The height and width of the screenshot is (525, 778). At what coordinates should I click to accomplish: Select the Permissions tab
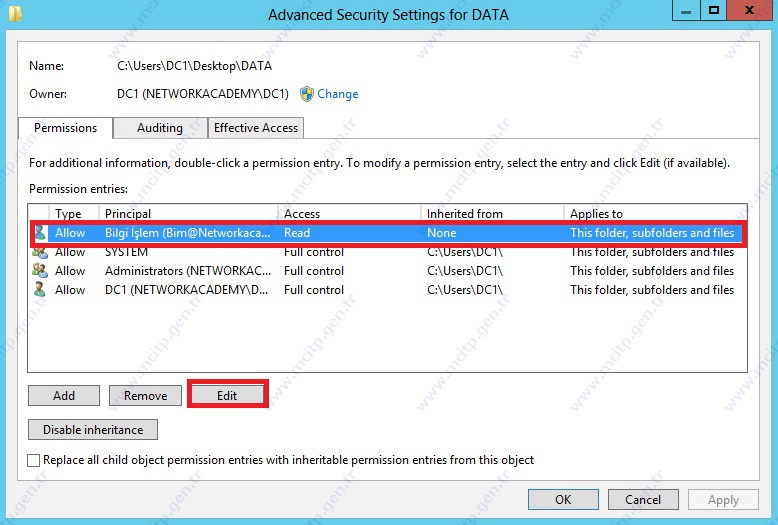(x=65, y=128)
